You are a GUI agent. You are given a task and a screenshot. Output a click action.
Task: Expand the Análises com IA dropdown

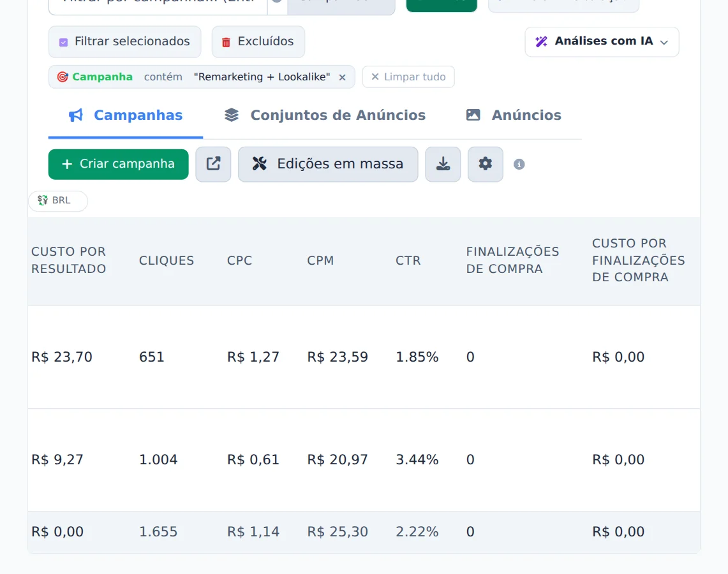(x=602, y=41)
